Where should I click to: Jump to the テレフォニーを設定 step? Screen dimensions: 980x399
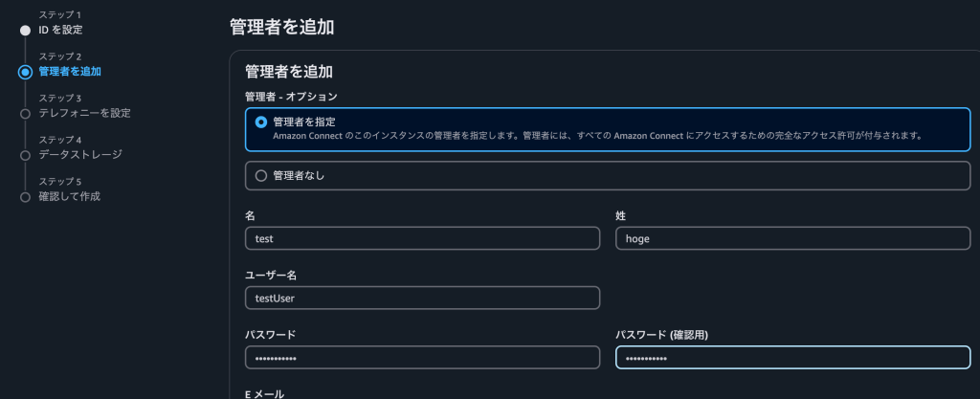tap(84, 113)
